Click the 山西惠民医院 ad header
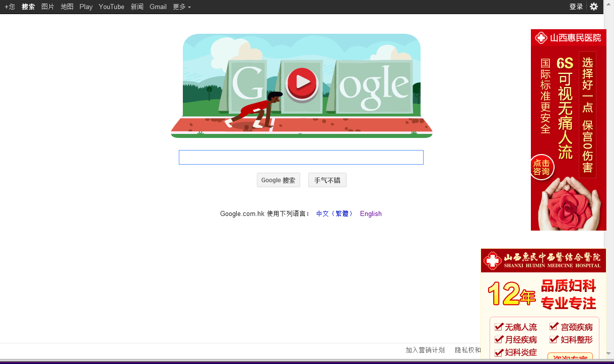The image size is (614, 364). (569, 38)
